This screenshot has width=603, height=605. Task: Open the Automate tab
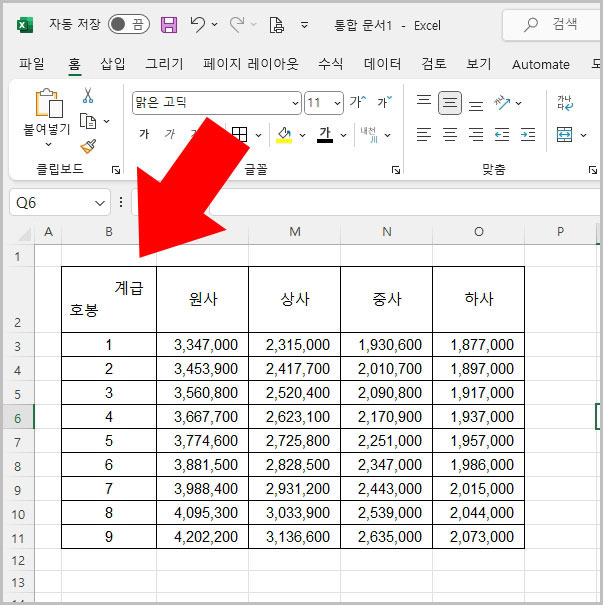click(x=541, y=64)
